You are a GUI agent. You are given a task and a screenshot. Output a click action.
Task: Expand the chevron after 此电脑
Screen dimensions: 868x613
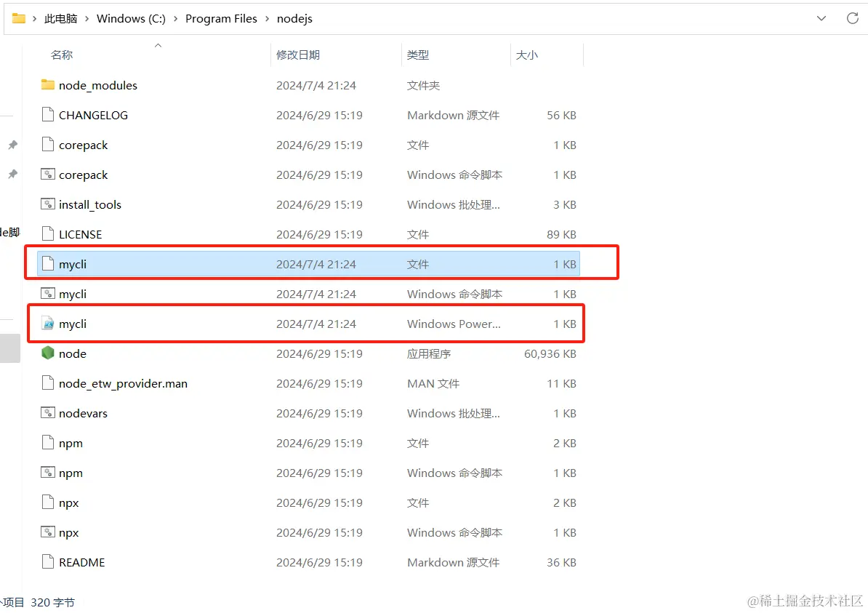click(x=87, y=19)
